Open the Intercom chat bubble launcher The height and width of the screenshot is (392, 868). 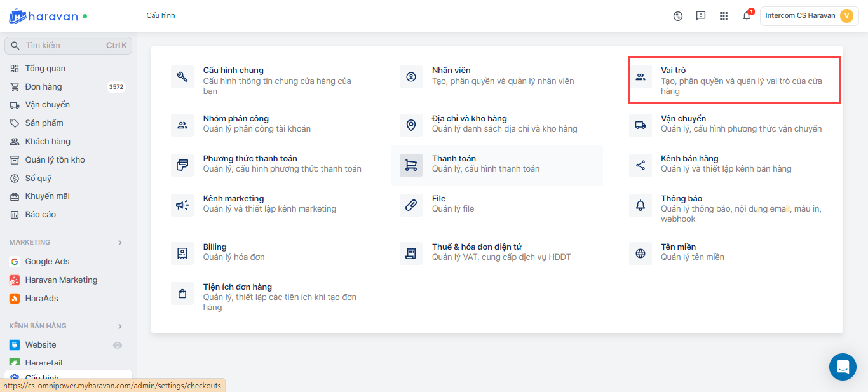pos(843,367)
